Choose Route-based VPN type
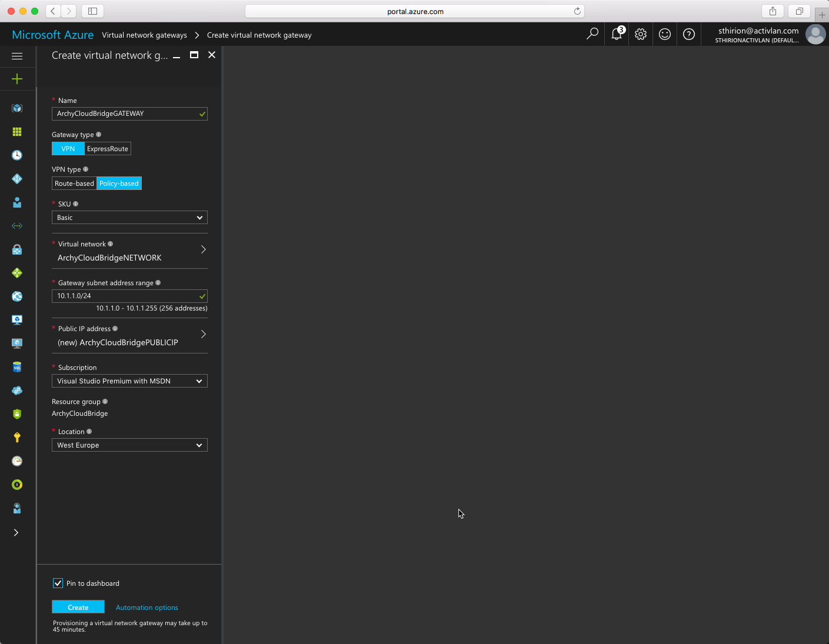 74,183
